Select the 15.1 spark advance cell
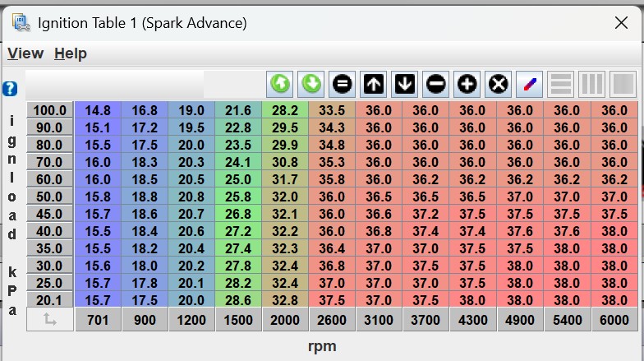Viewport: 644px width, 361px height. [x=98, y=127]
